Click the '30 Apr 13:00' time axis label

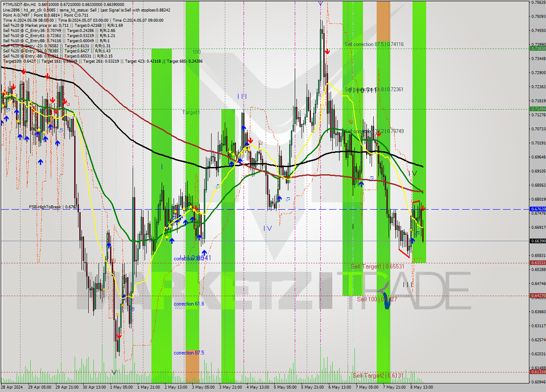94,388
